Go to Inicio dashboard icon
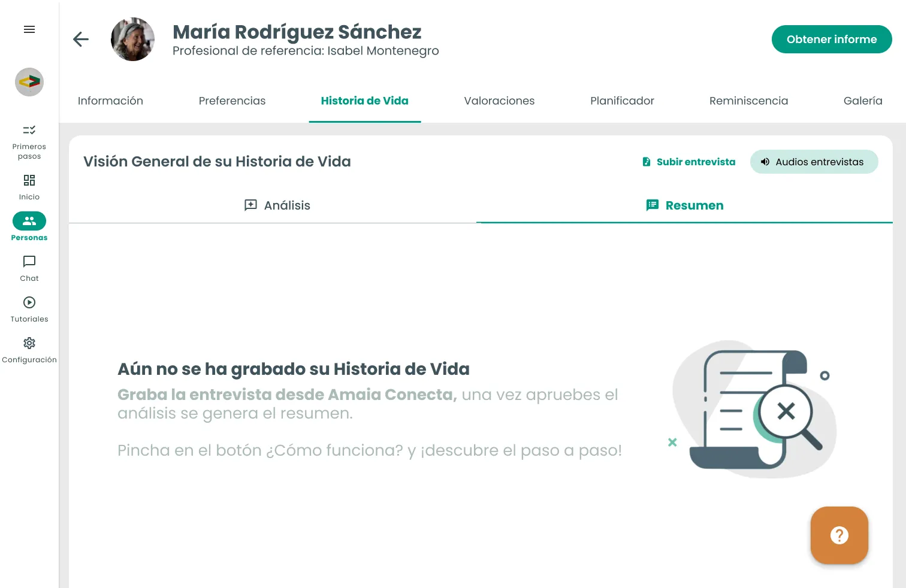The image size is (906, 588). tap(29, 180)
